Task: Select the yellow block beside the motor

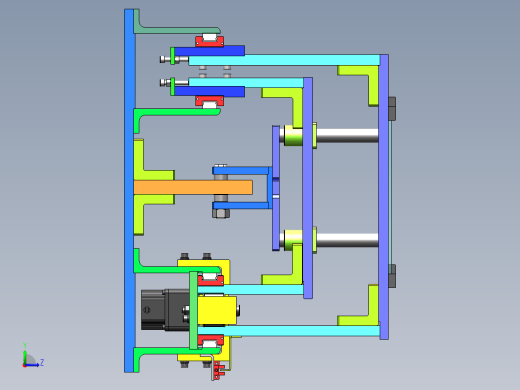Action: (x=217, y=310)
